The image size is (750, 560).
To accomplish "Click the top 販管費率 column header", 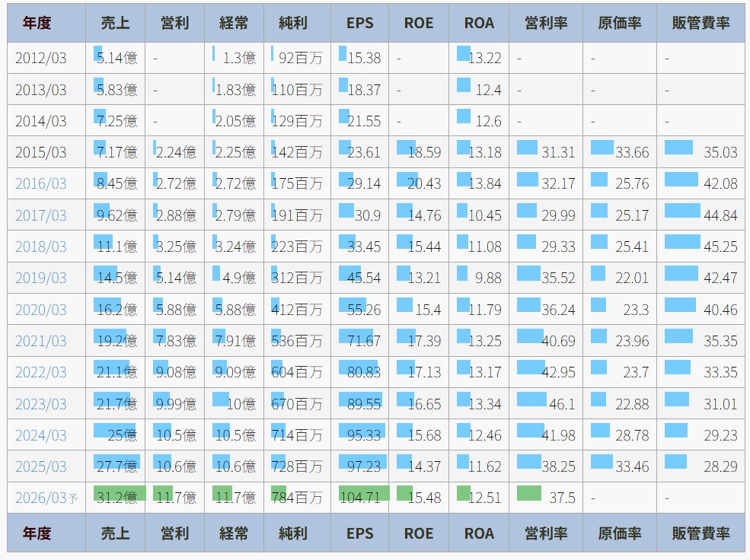I will click(x=701, y=23).
